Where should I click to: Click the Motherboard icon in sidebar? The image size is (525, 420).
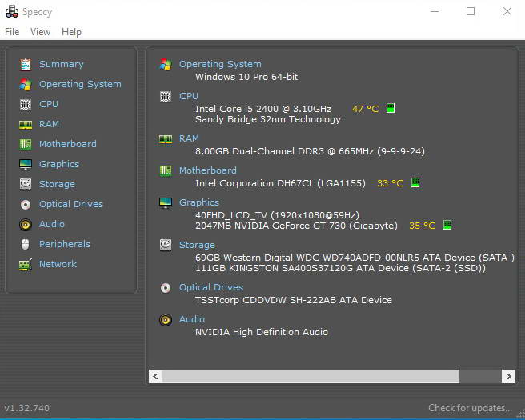[26, 145]
